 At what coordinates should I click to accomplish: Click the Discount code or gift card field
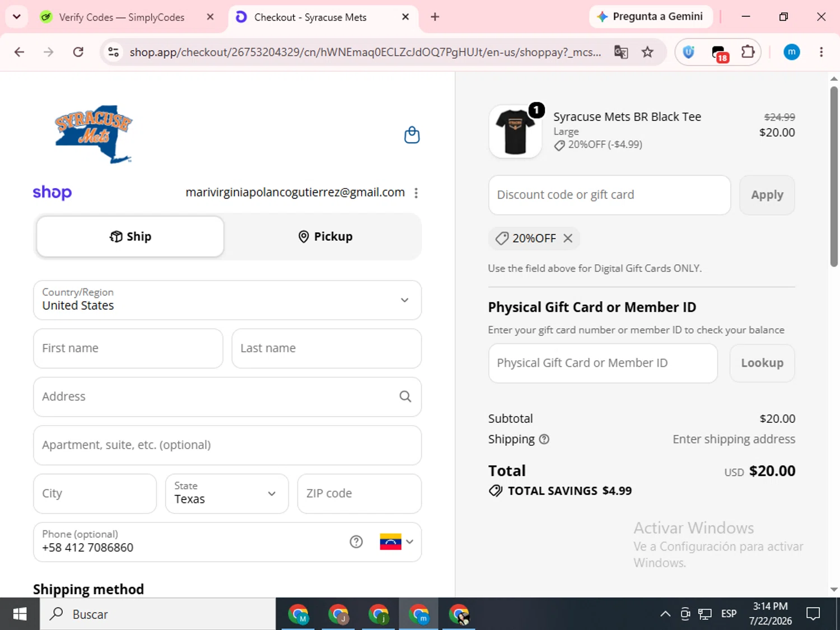pos(609,195)
